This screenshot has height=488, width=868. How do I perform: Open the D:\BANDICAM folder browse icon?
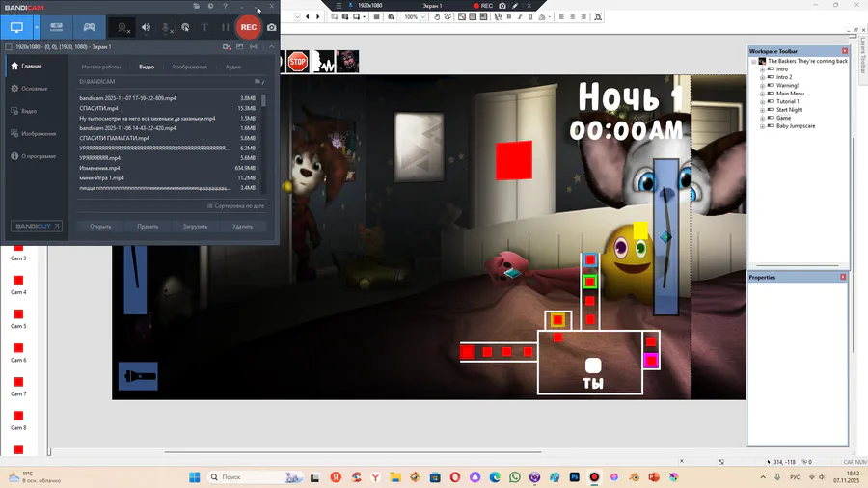258,81
